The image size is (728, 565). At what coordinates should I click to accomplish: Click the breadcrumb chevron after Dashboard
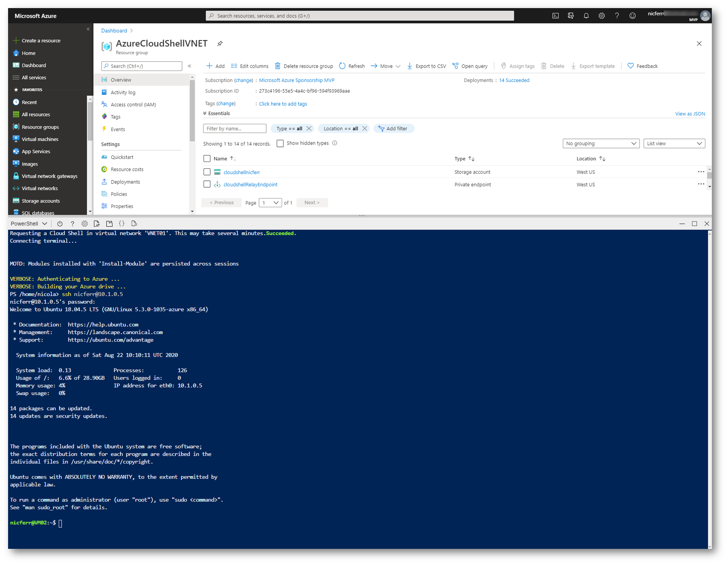coord(132,30)
